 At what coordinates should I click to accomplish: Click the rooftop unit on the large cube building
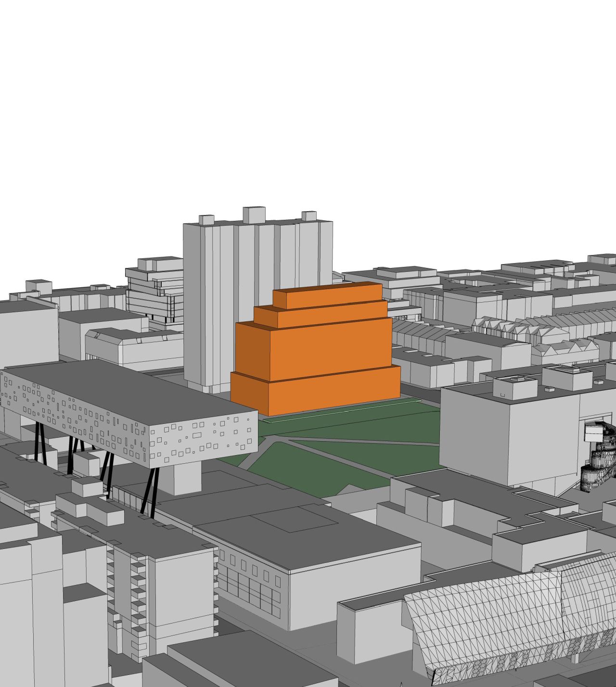tap(515, 386)
